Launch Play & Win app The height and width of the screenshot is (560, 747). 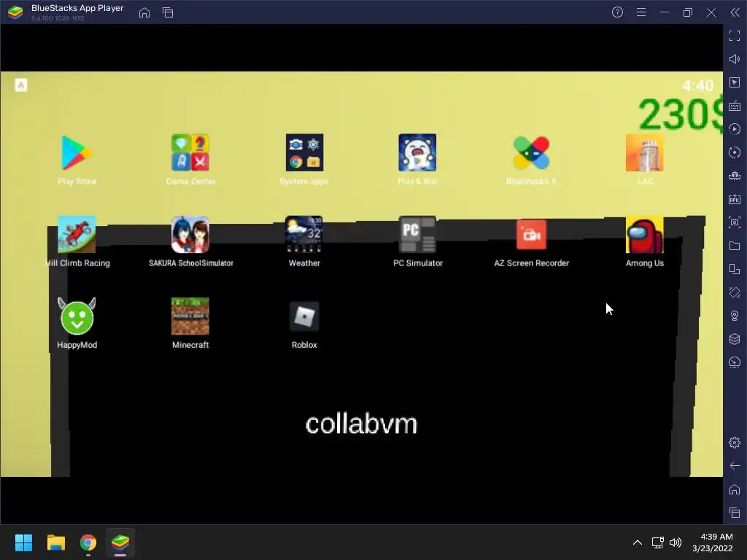(x=417, y=153)
